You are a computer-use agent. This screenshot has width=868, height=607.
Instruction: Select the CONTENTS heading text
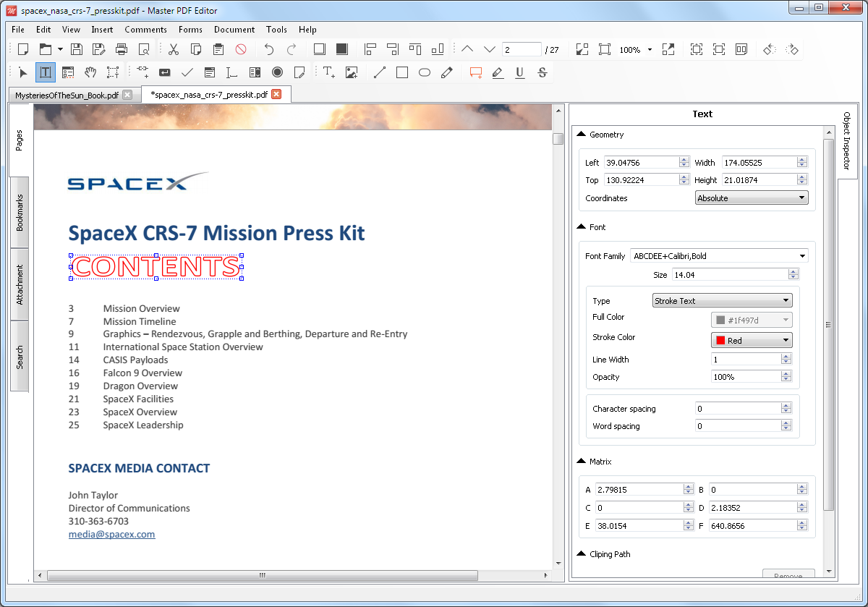tap(156, 266)
